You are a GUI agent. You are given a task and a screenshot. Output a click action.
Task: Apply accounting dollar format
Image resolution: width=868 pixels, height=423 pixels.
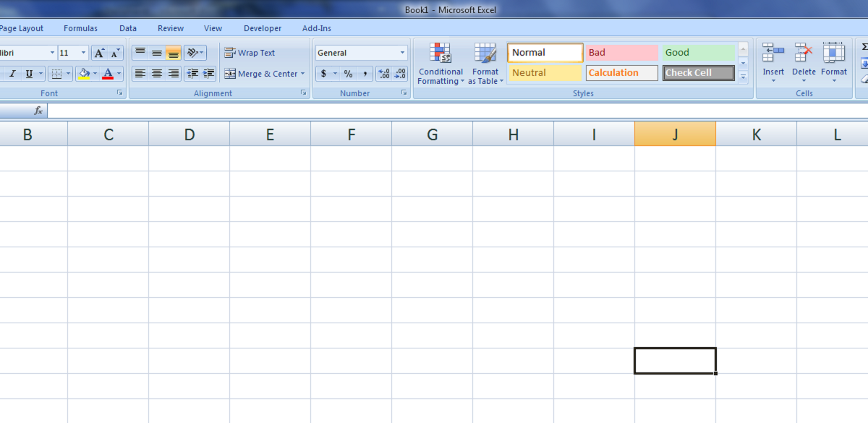324,74
